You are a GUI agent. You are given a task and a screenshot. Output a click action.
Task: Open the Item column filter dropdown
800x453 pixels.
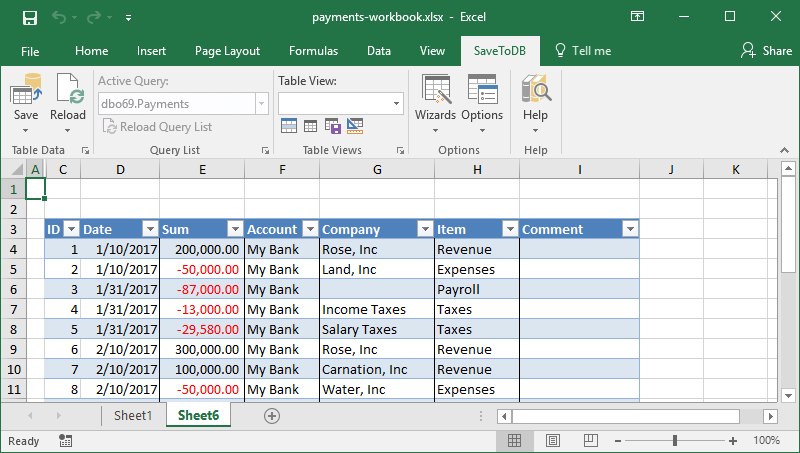(510, 230)
